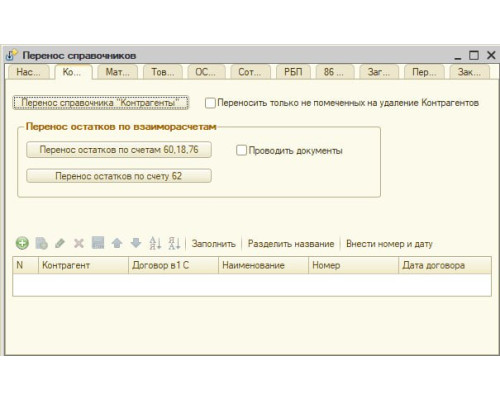The image size is (500, 400).
Task: Add a new row with the green plus icon
Action: pos(22,243)
